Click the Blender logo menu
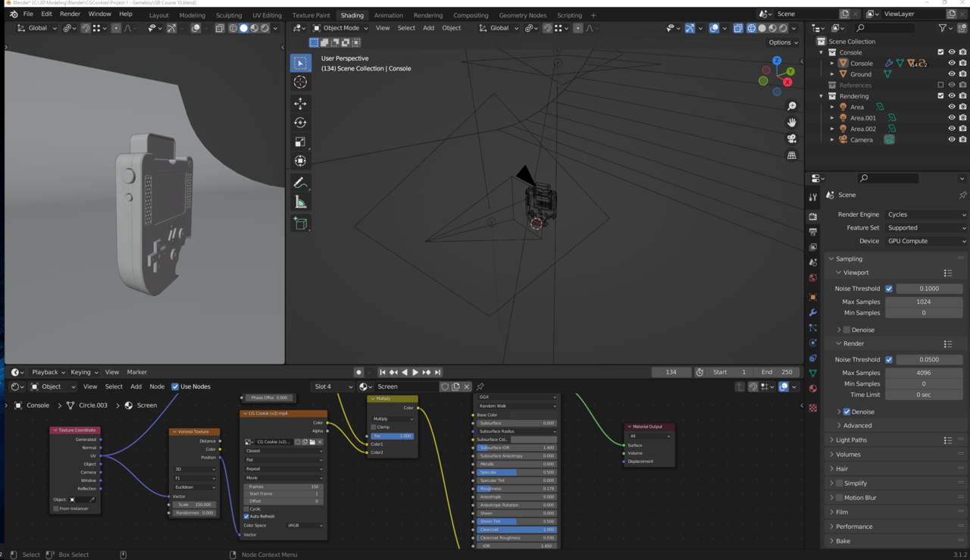970x560 pixels. 13,14
